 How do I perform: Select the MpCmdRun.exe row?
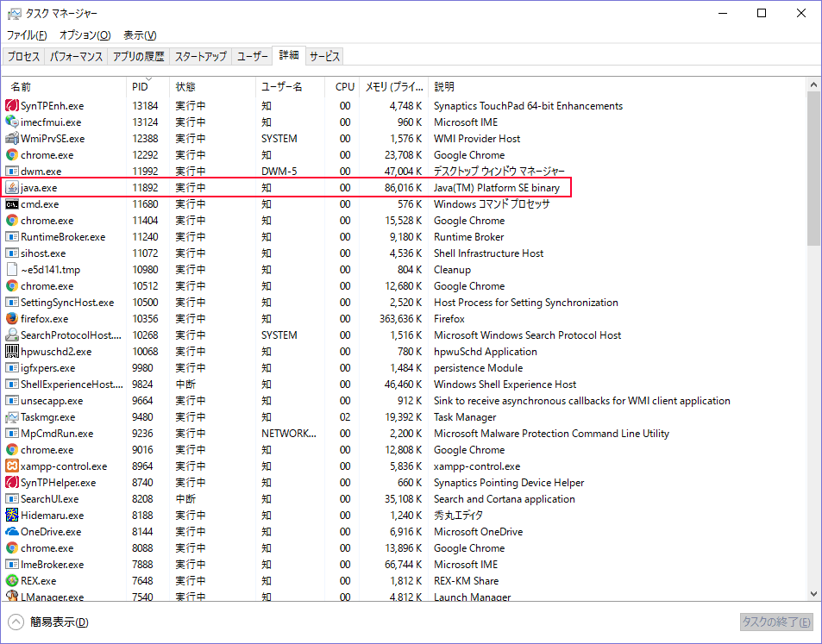(405, 434)
